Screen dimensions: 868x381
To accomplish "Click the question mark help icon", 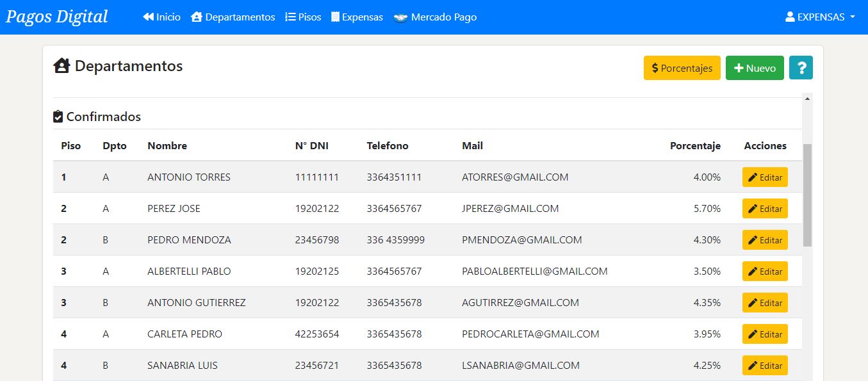I will [x=801, y=68].
